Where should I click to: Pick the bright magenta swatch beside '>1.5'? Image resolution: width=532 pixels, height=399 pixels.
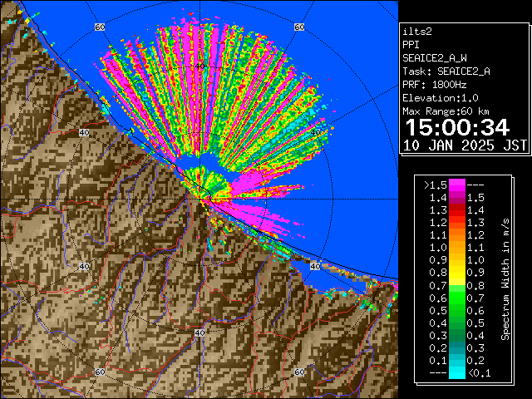click(457, 185)
